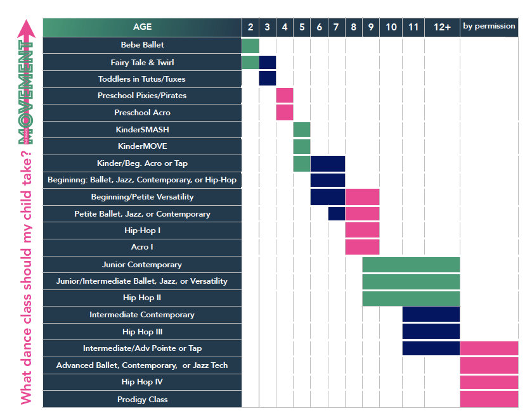Click pink bar in Hip Hop IV row
532x418 pixels.
(x=490, y=382)
